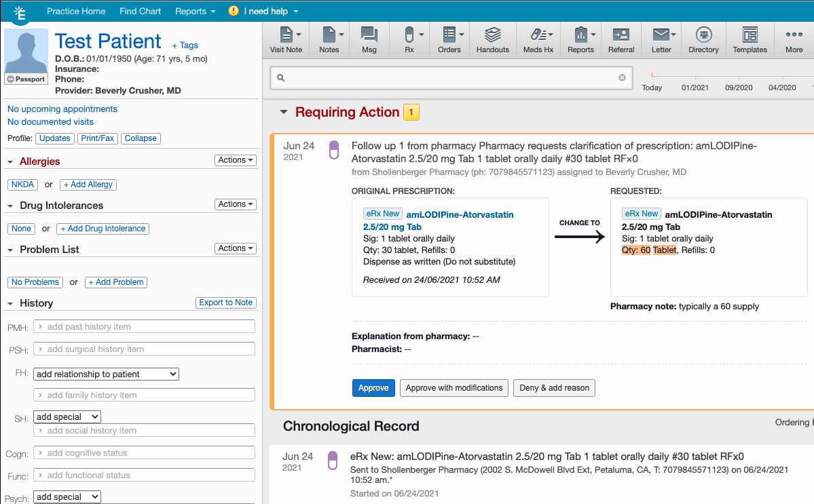The image size is (814, 504).
Task: Go to Find Chart
Action: point(140,12)
